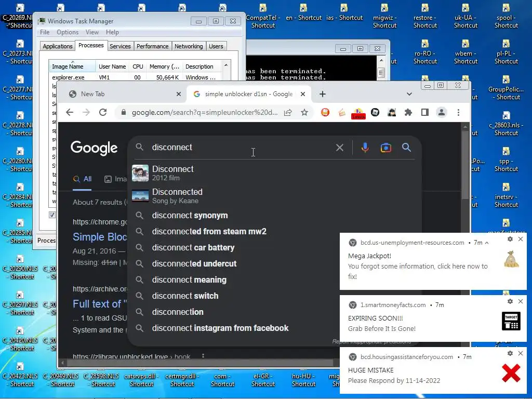
Task: Open a new Chrome tab with plus
Action: click(x=322, y=94)
